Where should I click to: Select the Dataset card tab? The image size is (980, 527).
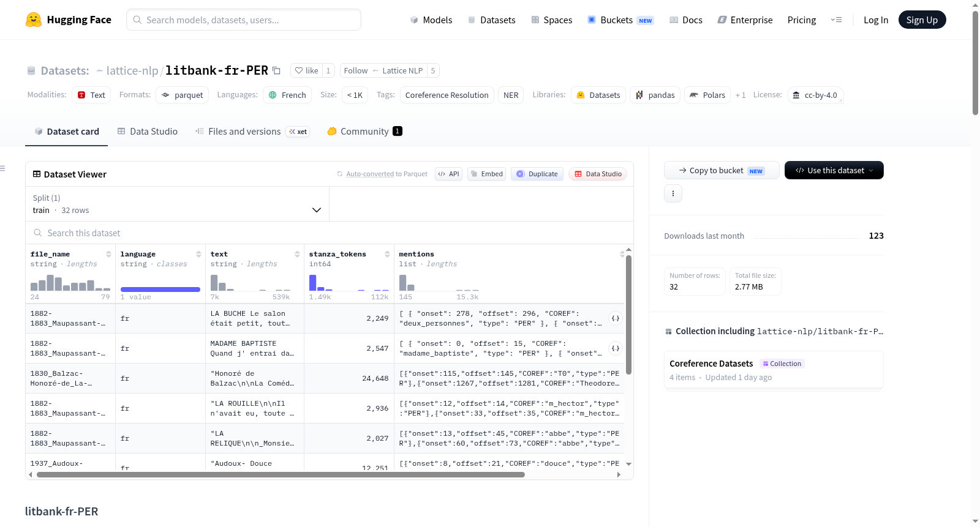coord(67,131)
